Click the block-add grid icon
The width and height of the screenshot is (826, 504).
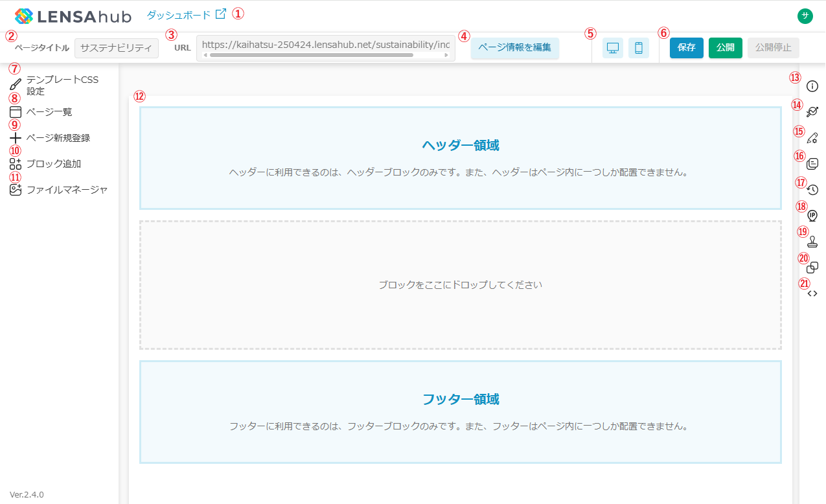16,164
